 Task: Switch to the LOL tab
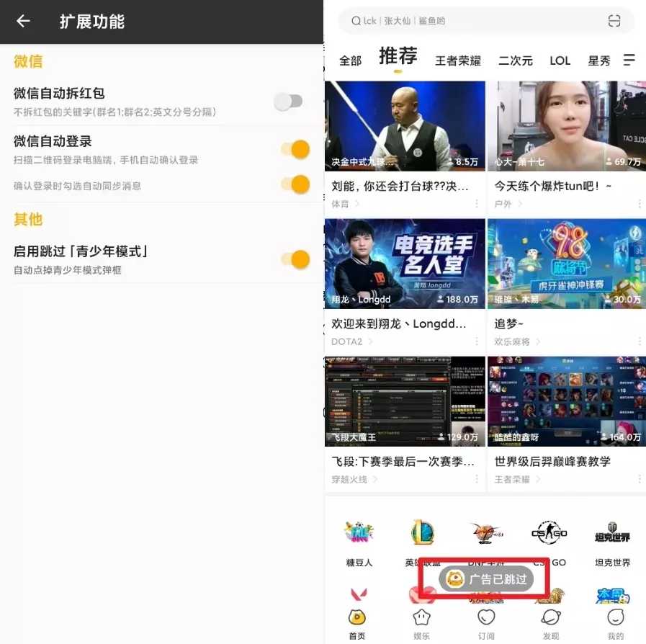point(560,61)
